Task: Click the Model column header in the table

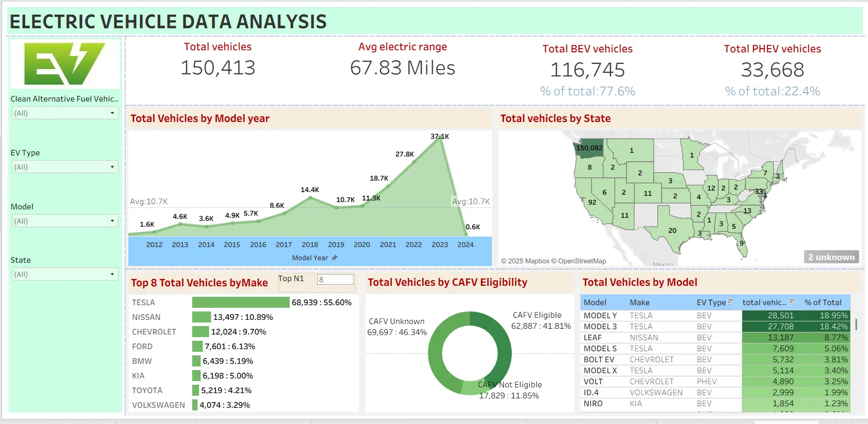Action: pyautogui.click(x=595, y=303)
